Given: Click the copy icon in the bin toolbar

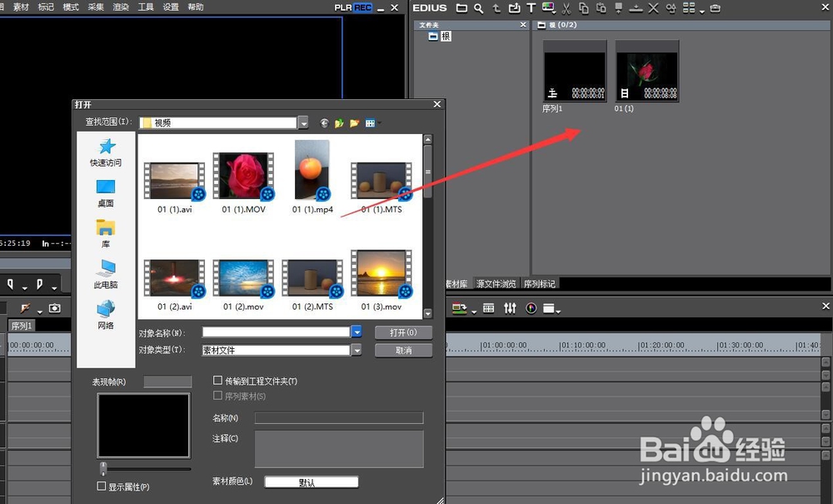Looking at the screenshot, I should (x=584, y=8).
